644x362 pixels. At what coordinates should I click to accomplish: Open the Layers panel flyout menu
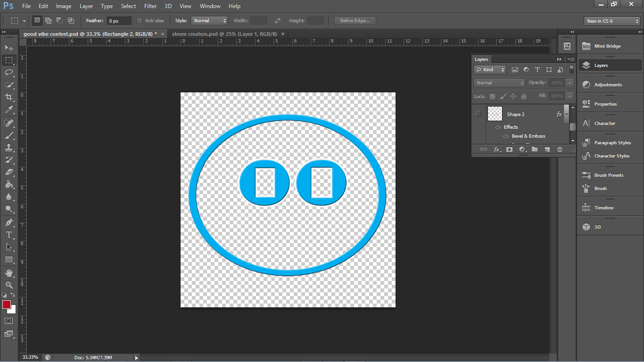pyautogui.click(x=571, y=59)
